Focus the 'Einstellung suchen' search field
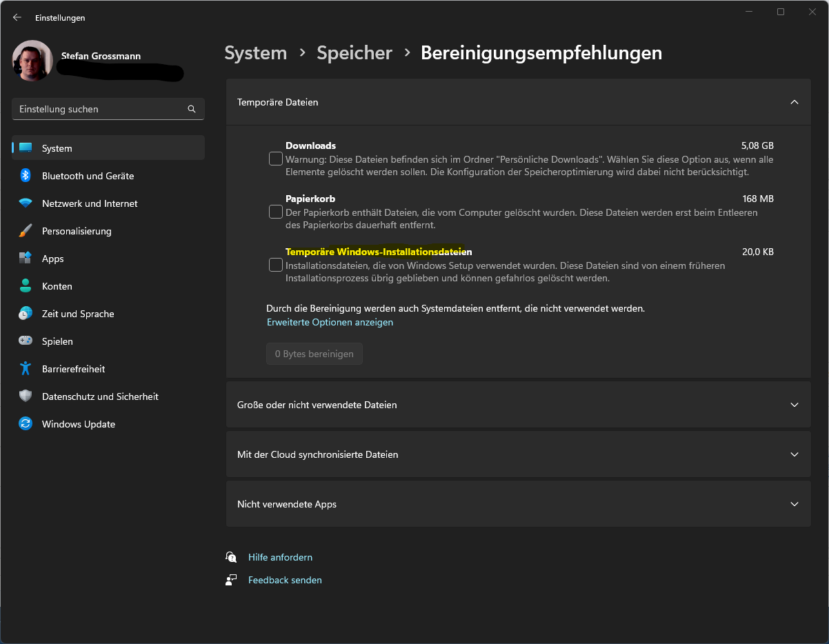This screenshot has height=644, width=829. (108, 109)
